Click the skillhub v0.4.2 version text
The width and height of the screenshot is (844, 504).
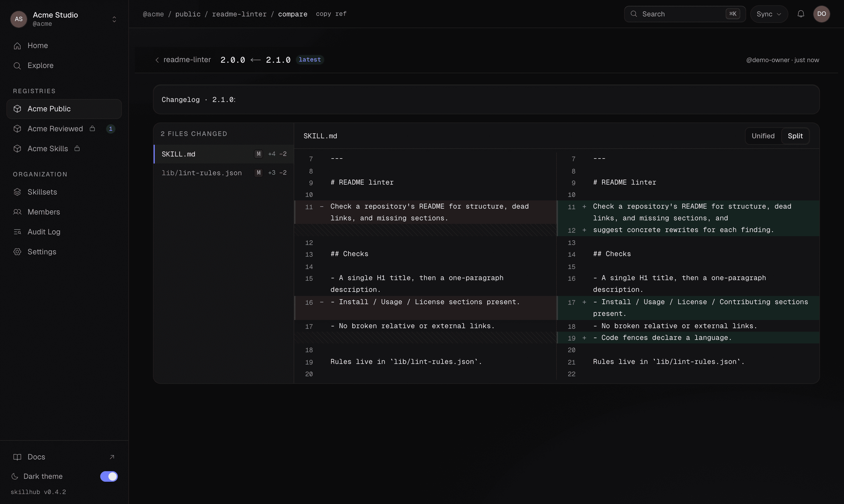38,492
